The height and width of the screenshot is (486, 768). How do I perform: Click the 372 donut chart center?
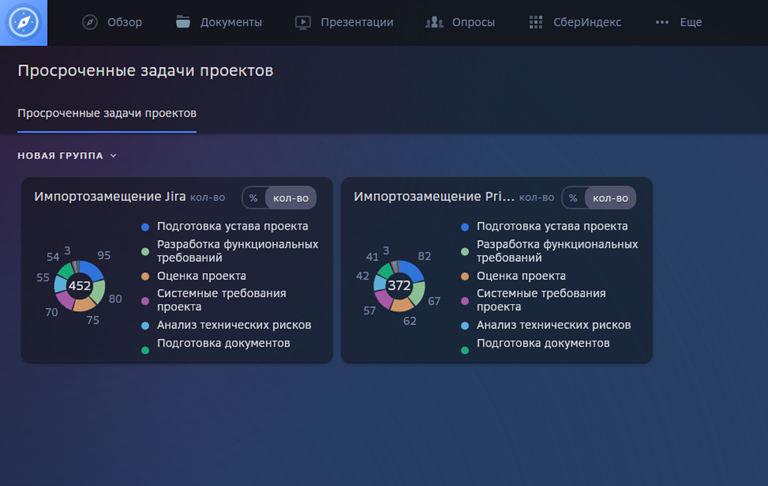399,285
